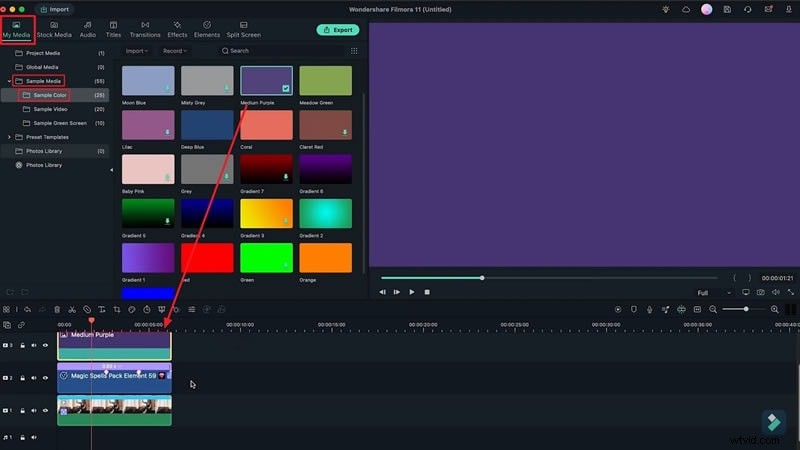Take a snapshot with camera icon
The width and height of the screenshot is (800, 450).
pos(761,292)
